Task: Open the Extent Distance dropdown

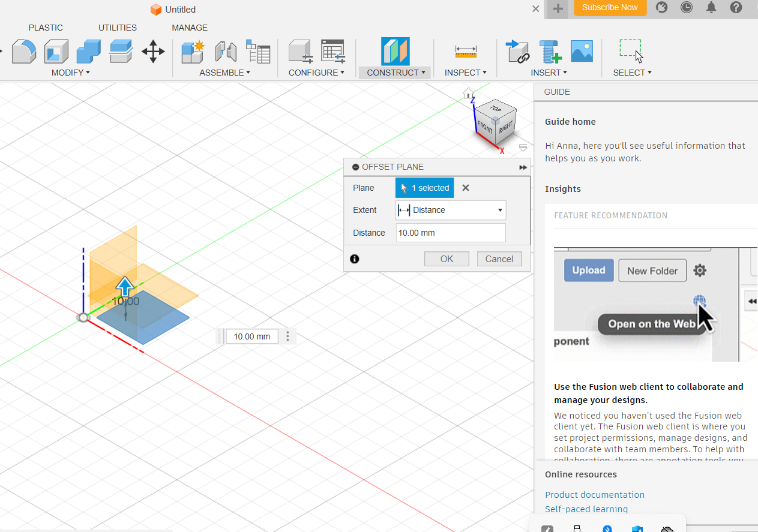Action: click(x=451, y=210)
